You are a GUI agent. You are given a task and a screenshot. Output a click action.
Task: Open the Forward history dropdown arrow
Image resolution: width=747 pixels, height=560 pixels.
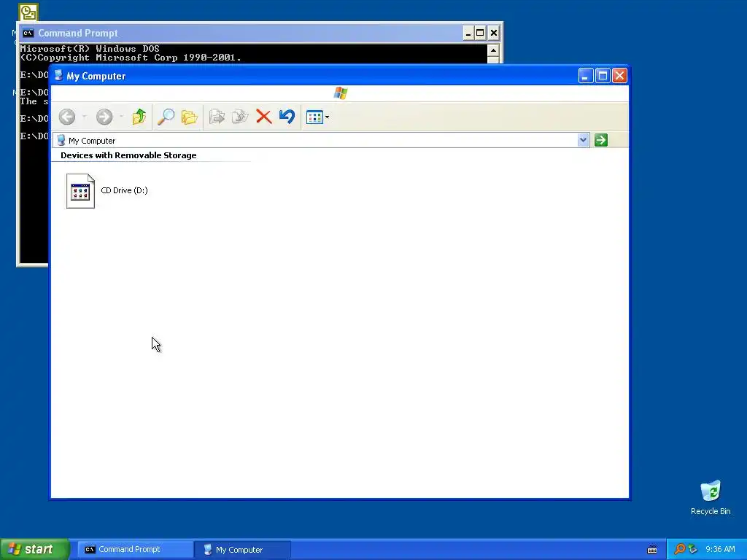tap(122, 117)
